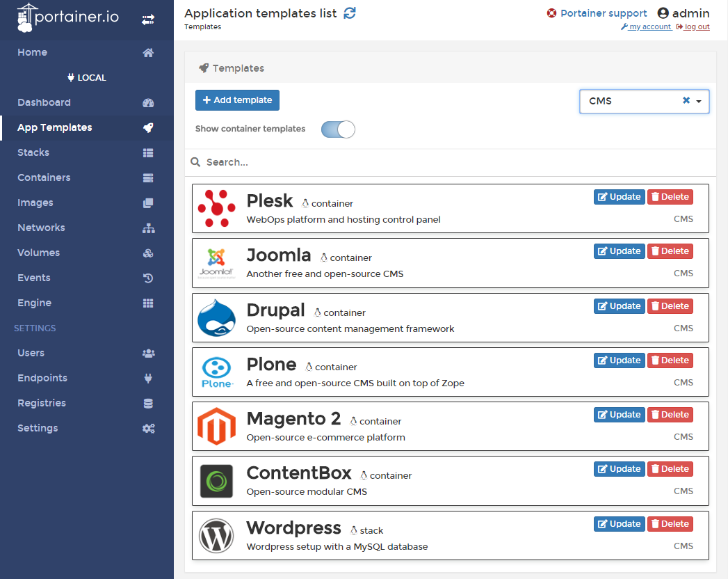Screen dimensions: 728x579
Task: Open Registries settings page
Action: point(42,403)
